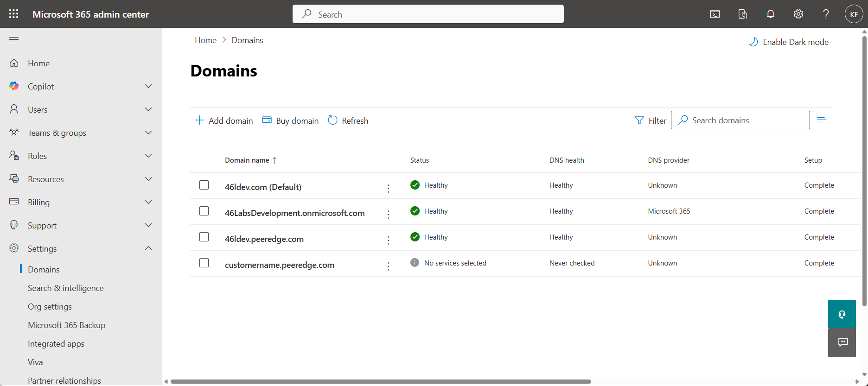Open notifications bell icon
Viewport: 868px width, 386px height.
(771, 14)
